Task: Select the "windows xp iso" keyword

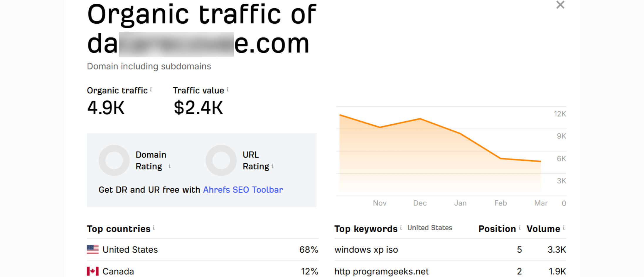Action: pyautogui.click(x=366, y=250)
